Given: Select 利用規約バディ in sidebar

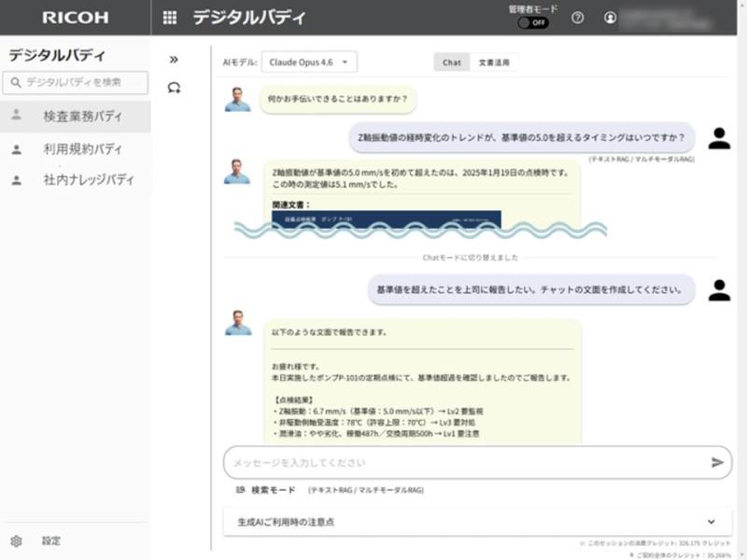Looking at the screenshot, I should coord(76,149).
